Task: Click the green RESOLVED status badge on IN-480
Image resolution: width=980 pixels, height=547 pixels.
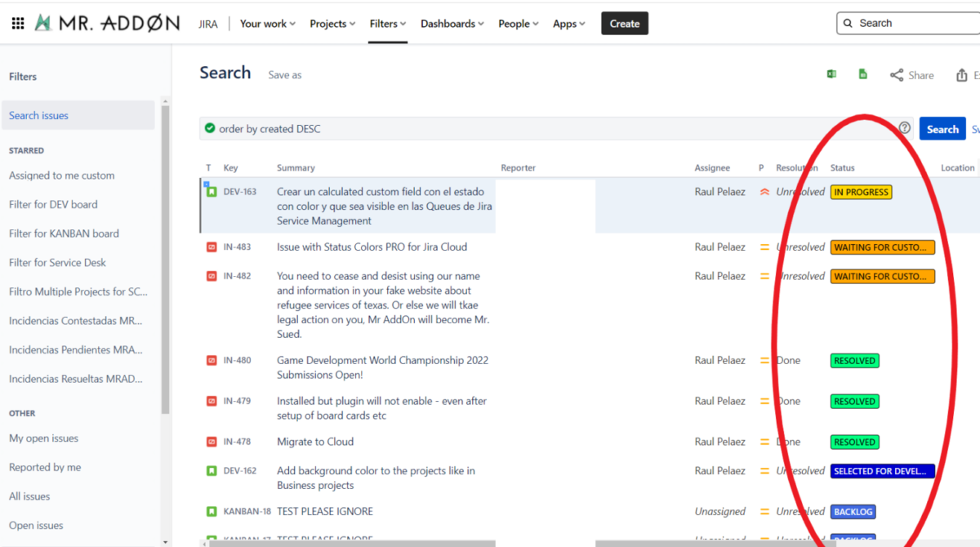Action: coord(854,360)
